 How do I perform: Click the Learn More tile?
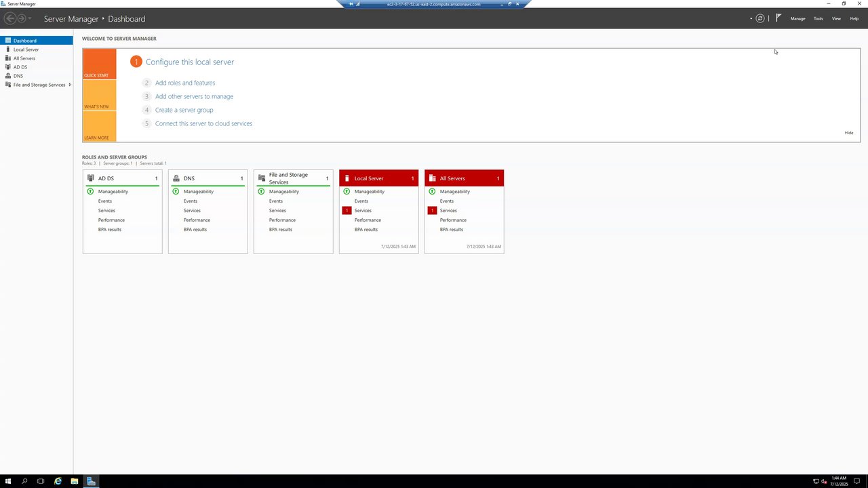point(99,126)
